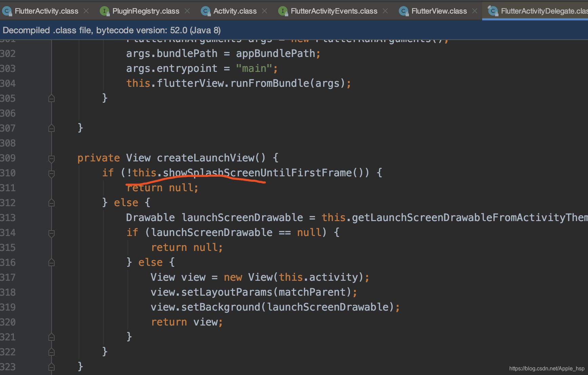
Task: Toggle fold end marker at line 307
Action: pyautogui.click(x=52, y=128)
